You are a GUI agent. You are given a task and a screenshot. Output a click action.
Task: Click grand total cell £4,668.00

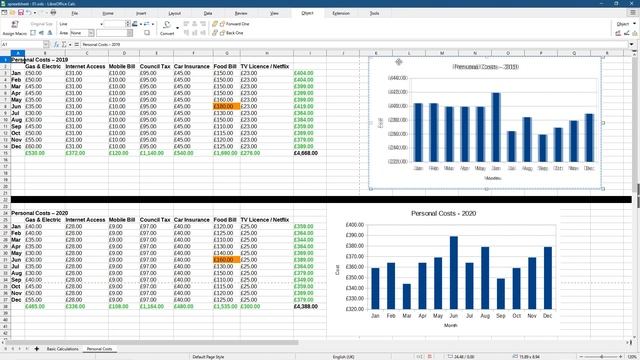(306, 153)
